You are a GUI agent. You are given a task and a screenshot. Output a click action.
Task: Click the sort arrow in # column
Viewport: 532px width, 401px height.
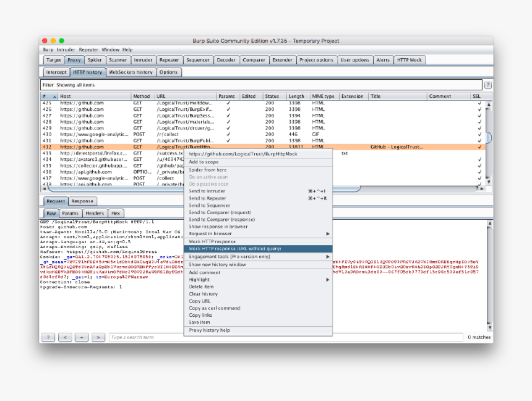coord(54,97)
